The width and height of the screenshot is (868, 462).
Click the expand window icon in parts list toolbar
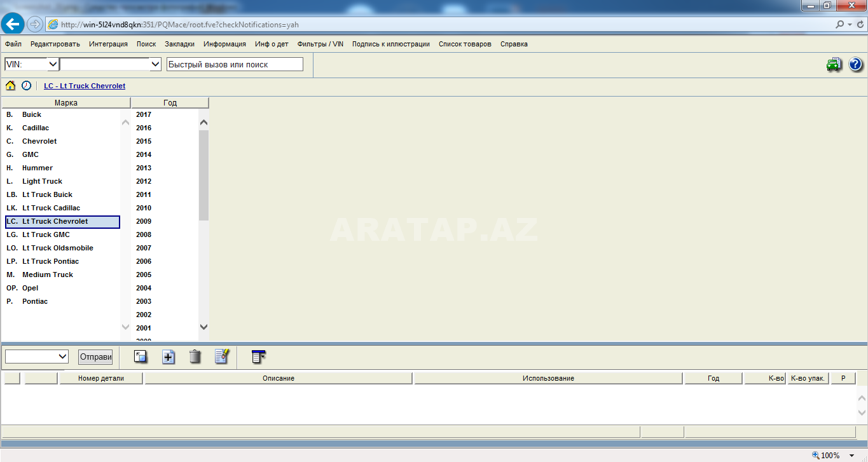141,357
